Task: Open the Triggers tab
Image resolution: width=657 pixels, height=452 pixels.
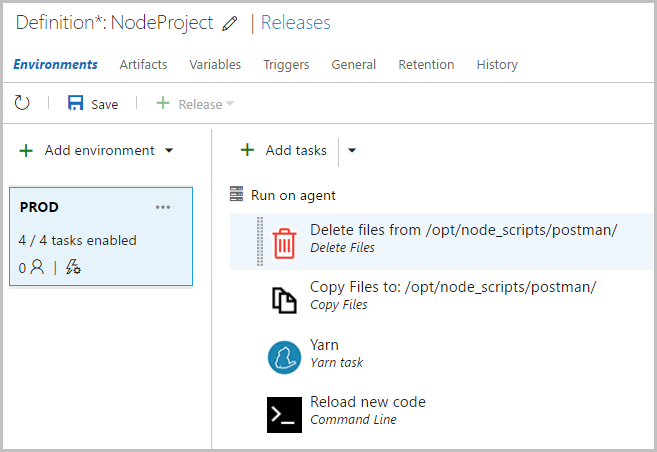Action: coord(286,64)
